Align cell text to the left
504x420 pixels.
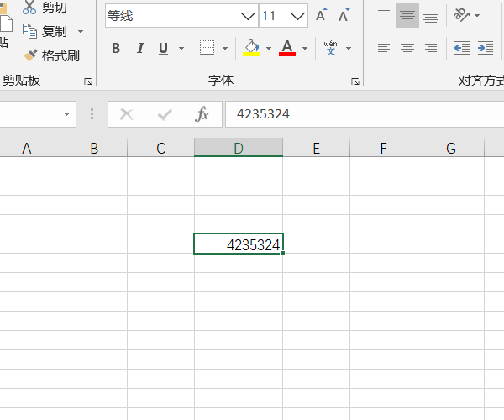[x=384, y=48]
